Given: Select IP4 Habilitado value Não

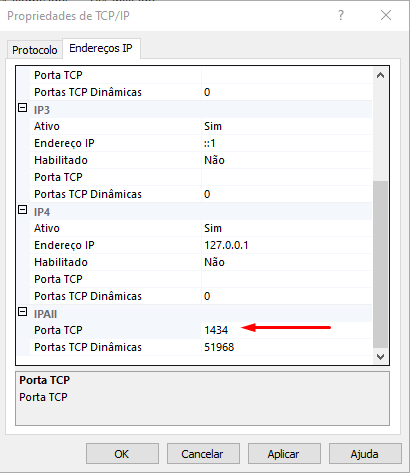Looking at the screenshot, I should [287, 262].
